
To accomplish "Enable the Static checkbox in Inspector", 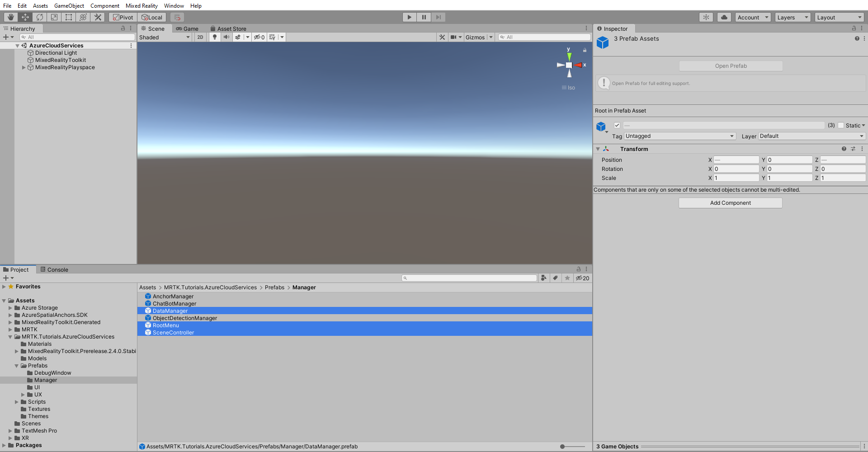I will click(841, 125).
